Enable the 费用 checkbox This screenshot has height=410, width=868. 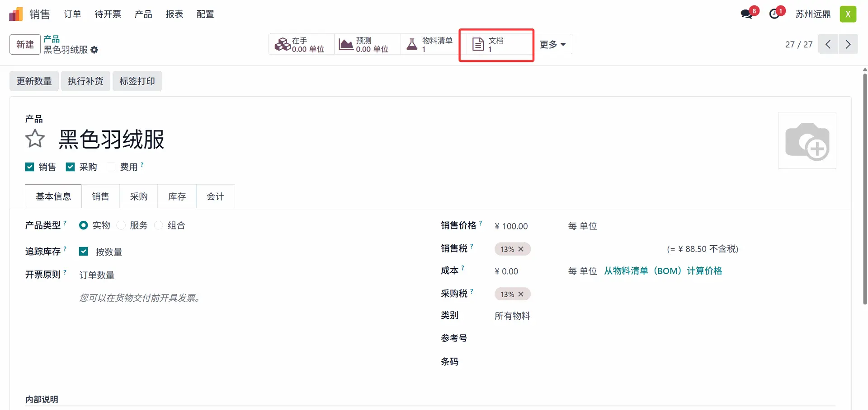point(111,167)
